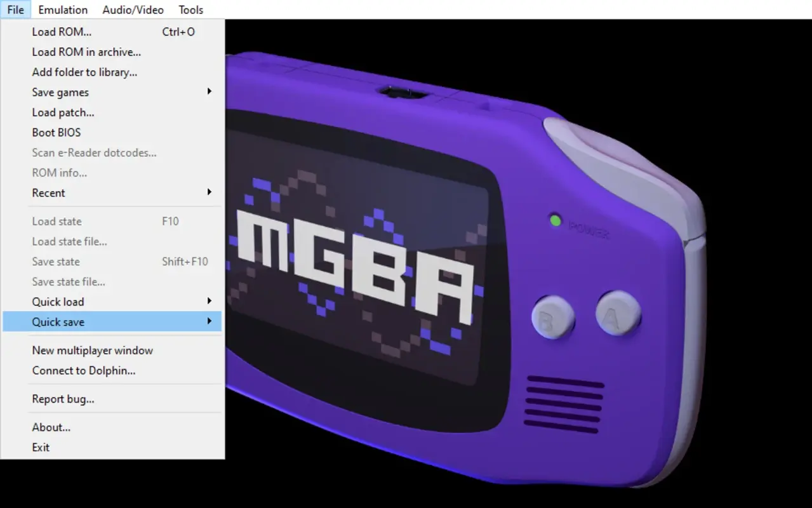
Task: Expand the Recent files submenu
Action: point(48,193)
